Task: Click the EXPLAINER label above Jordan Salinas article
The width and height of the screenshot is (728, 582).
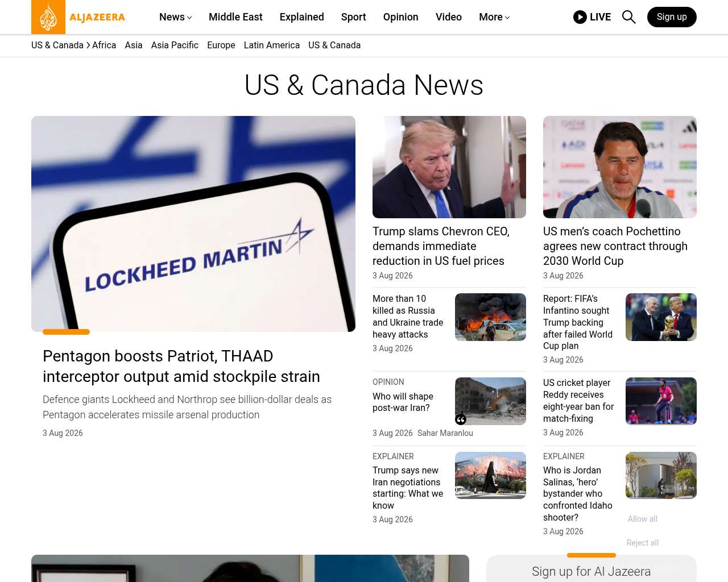Action: (x=564, y=456)
